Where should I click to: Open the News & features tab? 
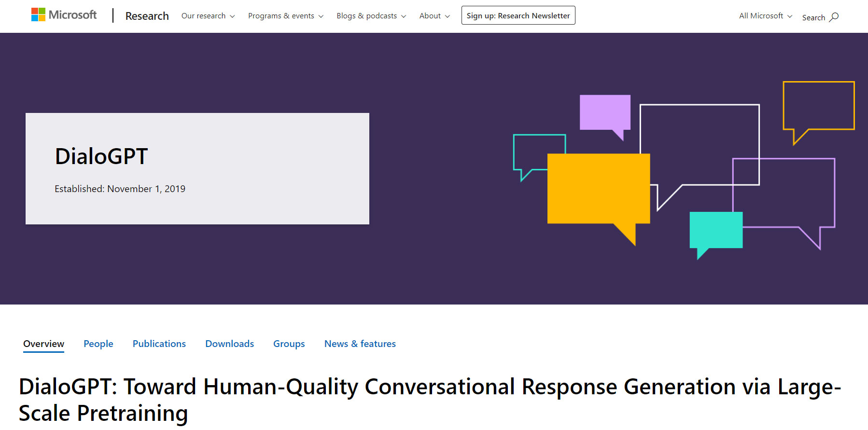pyautogui.click(x=360, y=344)
